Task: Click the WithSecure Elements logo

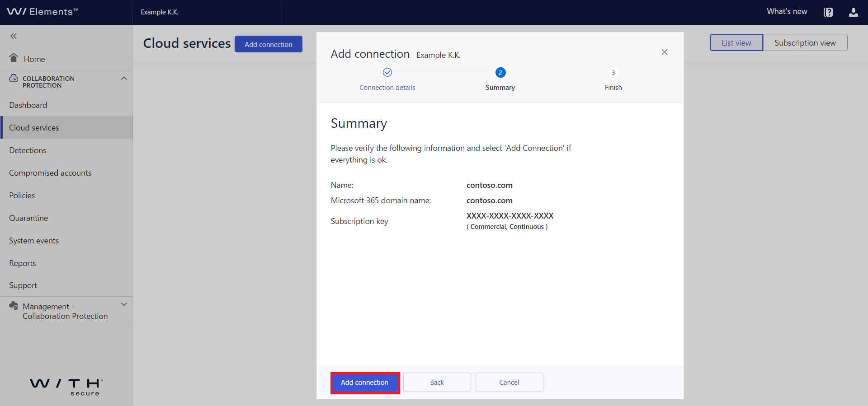Action: pos(43,12)
